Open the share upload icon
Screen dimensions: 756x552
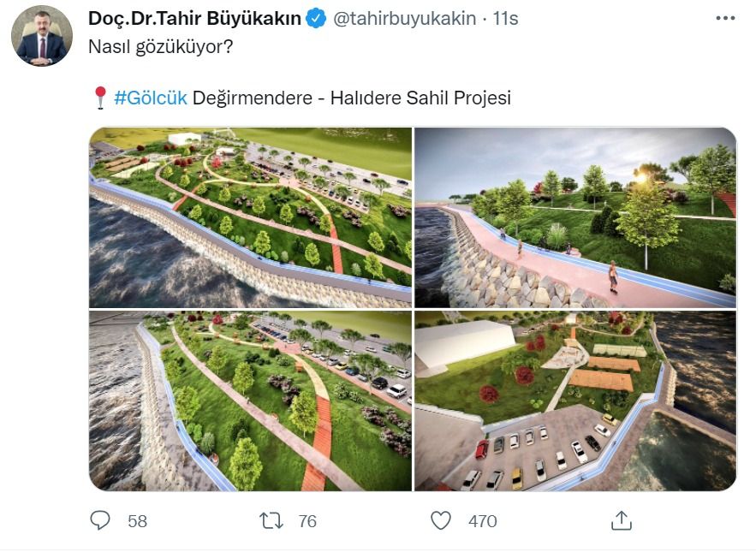click(x=622, y=520)
